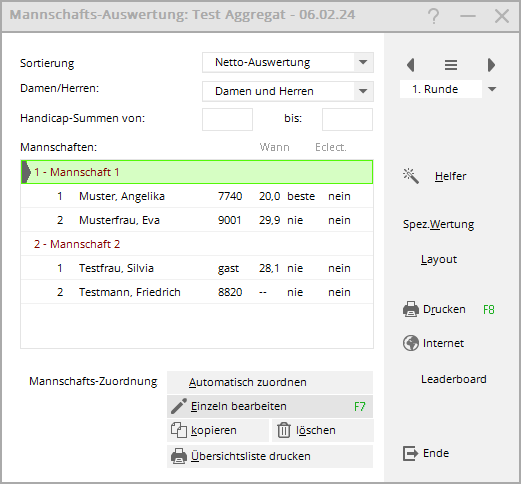Select the 1 - Mannschaft 1 row
This screenshot has width=521, height=484.
click(x=197, y=172)
